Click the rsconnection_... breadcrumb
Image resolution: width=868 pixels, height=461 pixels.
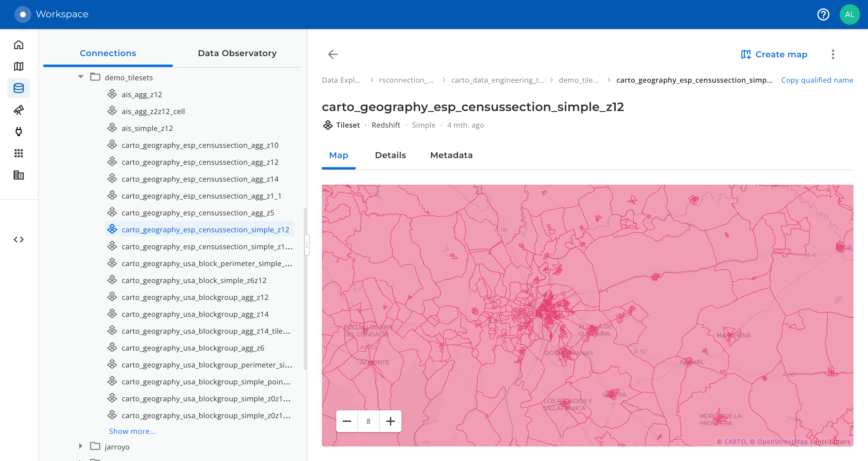point(406,80)
